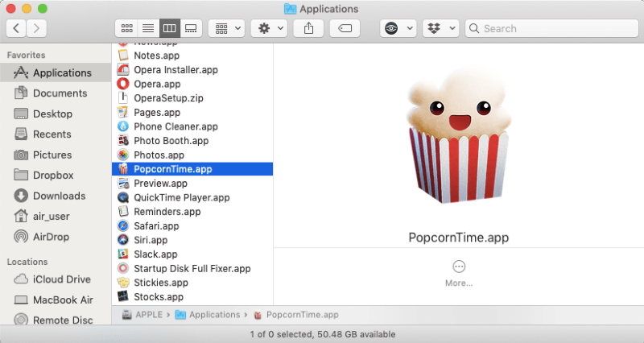Click the Reminders.app icon
The image size is (644, 343).
click(x=123, y=212)
